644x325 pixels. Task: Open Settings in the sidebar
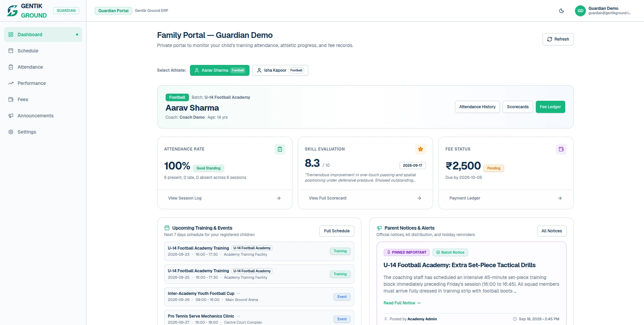tap(43, 132)
